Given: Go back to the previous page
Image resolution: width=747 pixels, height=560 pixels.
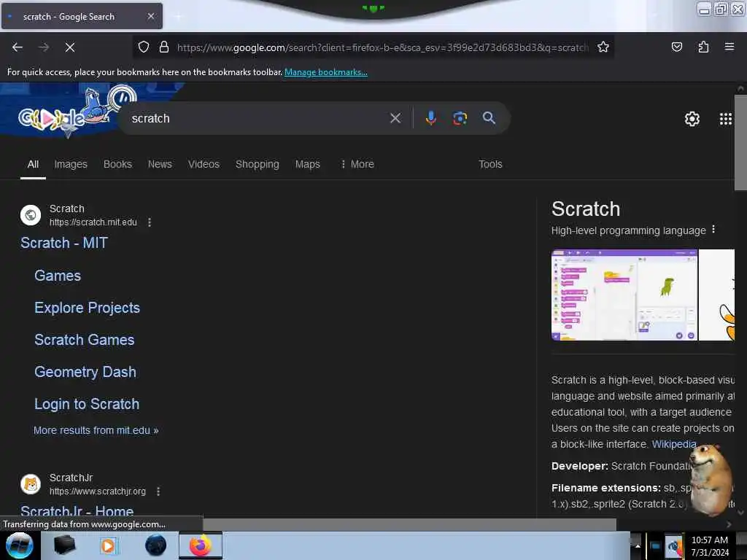Looking at the screenshot, I should (x=18, y=47).
